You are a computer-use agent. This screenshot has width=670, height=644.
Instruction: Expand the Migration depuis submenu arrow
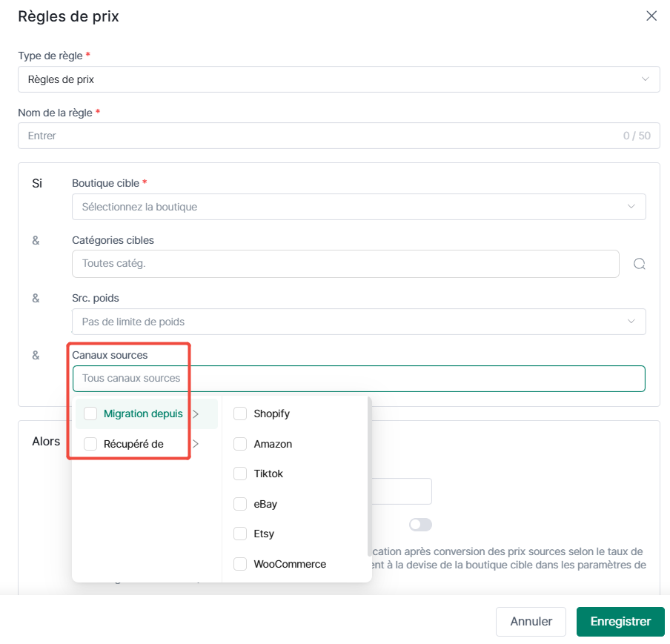[196, 414]
